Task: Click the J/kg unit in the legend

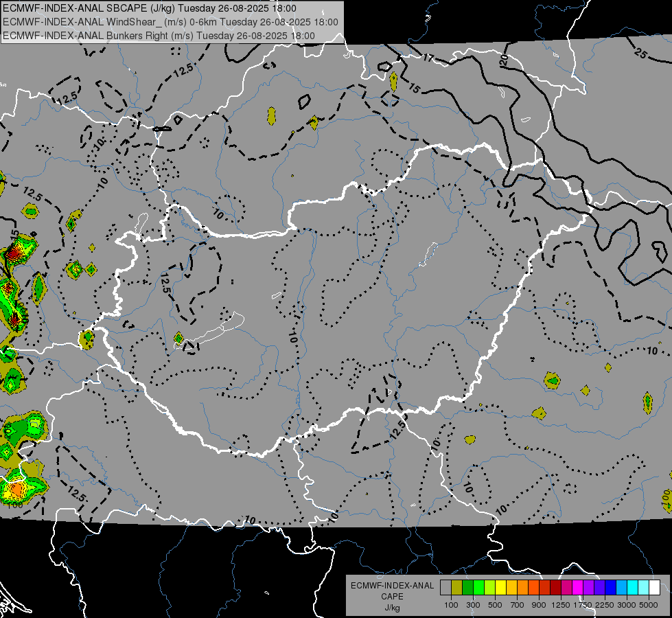Action: [392, 608]
